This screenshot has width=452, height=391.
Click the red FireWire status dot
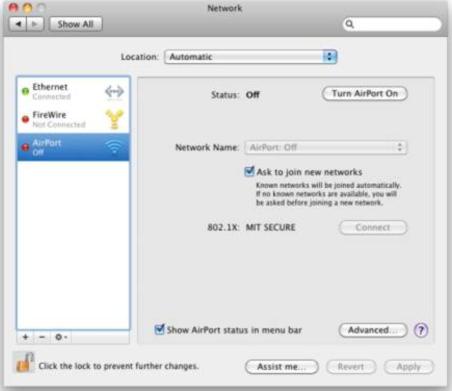pyautogui.click(x=25, y=119)
